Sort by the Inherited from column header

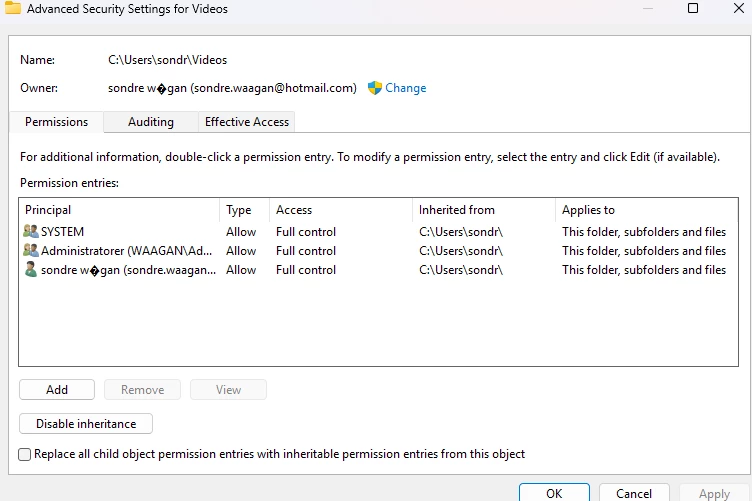click(x=483, y=210)
